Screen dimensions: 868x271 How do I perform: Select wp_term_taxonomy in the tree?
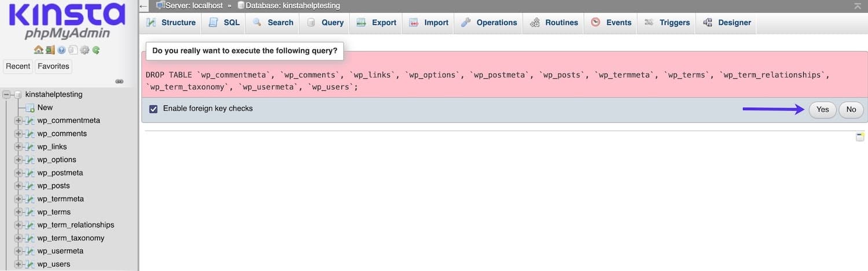(x=71, y=238)
